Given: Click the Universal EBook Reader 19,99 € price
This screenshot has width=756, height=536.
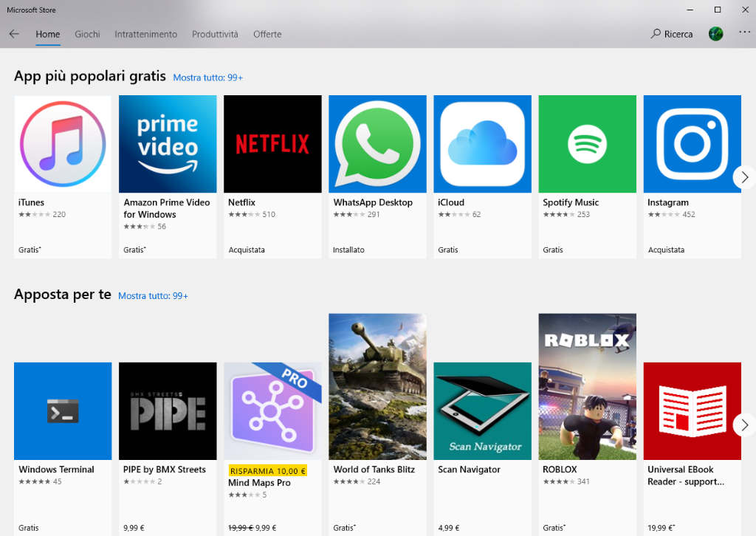Looking at the screenshot, I should click(x=661, y=528).
